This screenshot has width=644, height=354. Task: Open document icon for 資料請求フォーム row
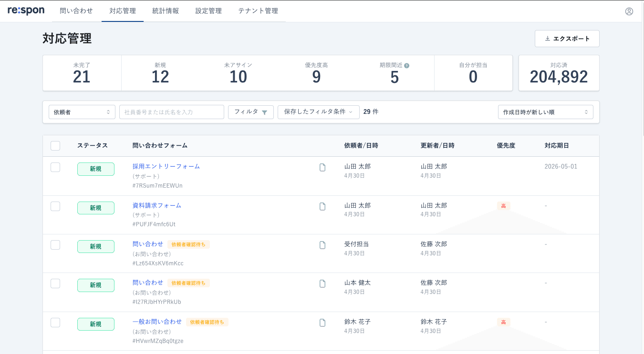pyautogui.click(x=322, y=206)
